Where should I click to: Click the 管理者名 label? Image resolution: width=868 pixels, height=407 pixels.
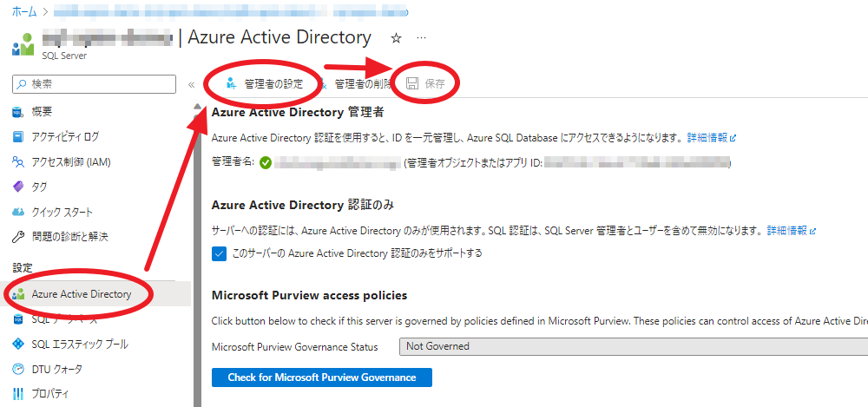point(233,161)
